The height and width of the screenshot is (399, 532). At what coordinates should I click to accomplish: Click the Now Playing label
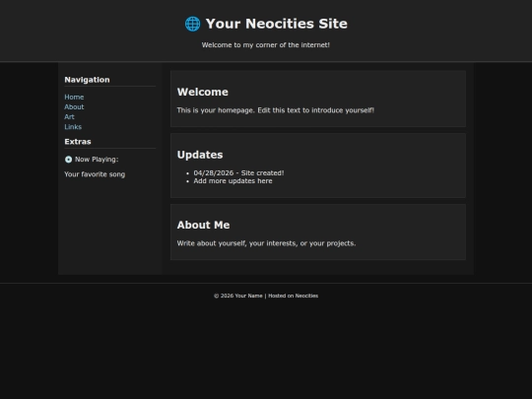97,160
